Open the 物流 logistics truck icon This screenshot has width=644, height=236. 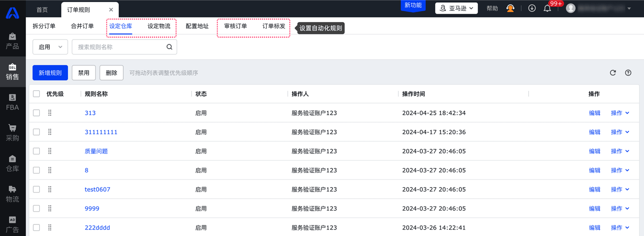(12, 194)
